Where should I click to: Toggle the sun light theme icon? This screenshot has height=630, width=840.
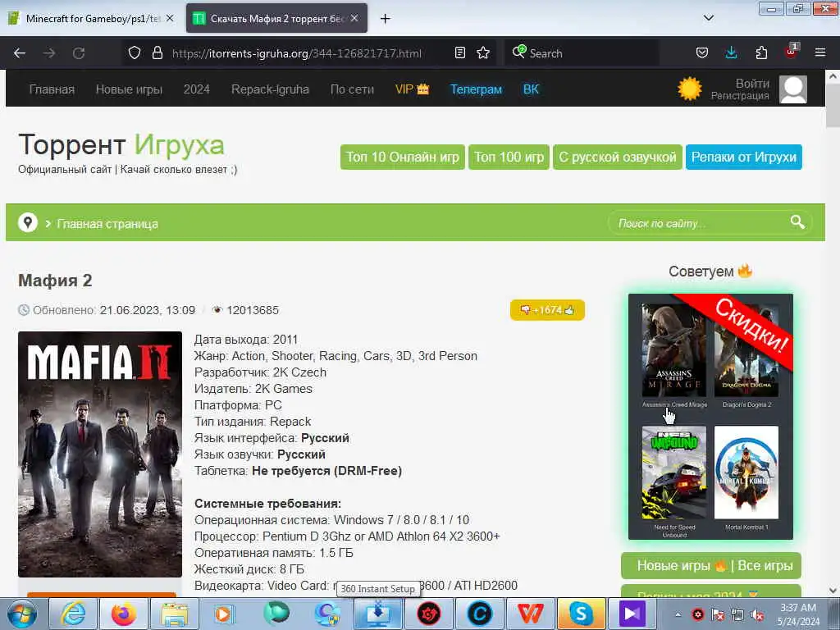click(689, 89)
